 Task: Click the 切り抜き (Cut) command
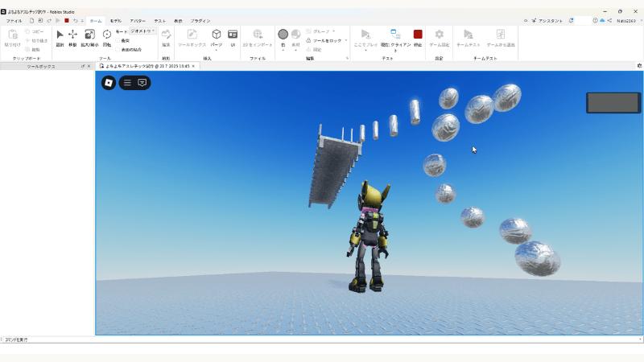36,41
